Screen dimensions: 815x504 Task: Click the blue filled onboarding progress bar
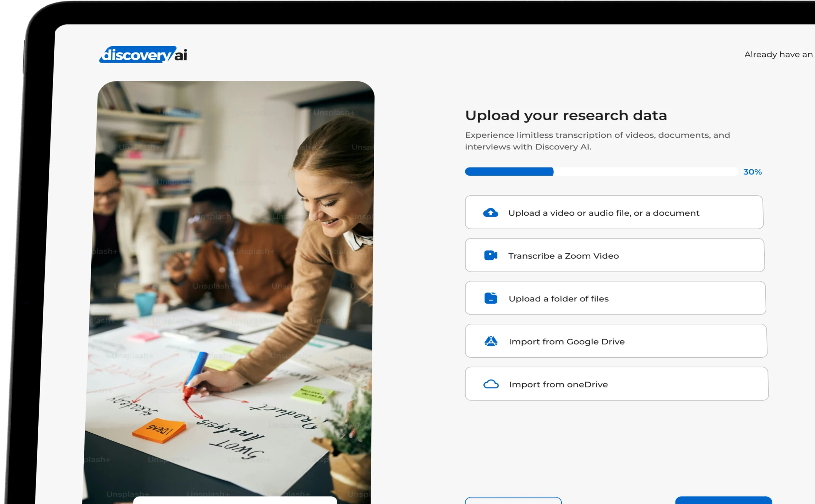pos(509,172)
